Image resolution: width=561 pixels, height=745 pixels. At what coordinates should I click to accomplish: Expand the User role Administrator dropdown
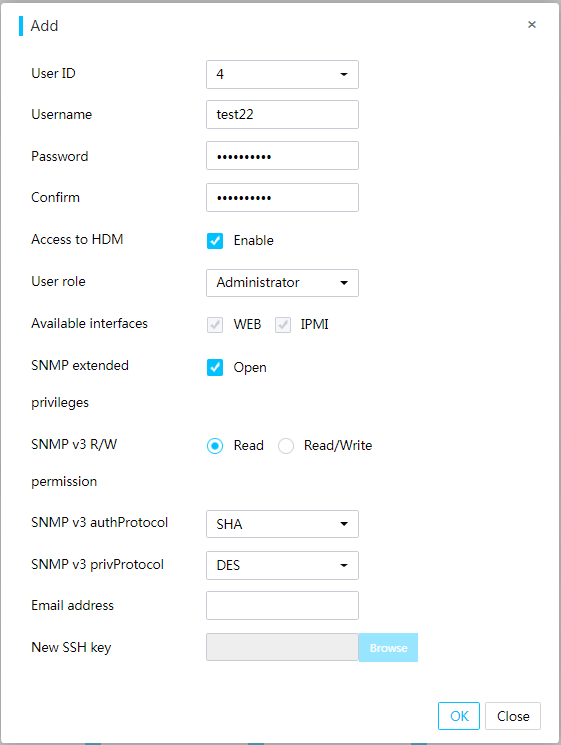(282, 283)
